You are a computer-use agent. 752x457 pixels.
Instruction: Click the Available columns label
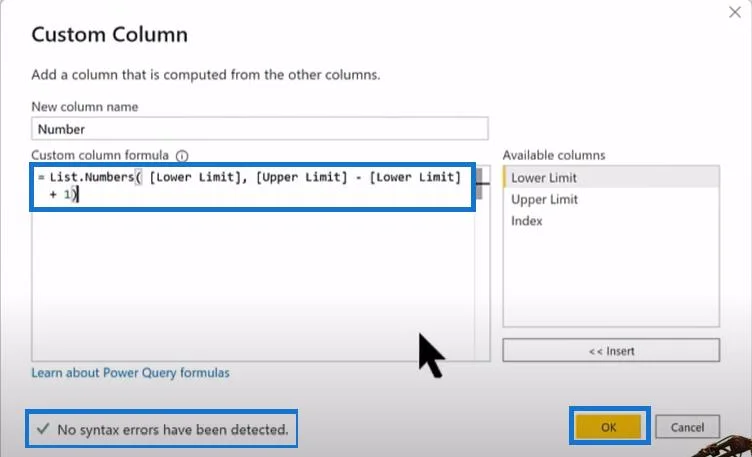554,155
